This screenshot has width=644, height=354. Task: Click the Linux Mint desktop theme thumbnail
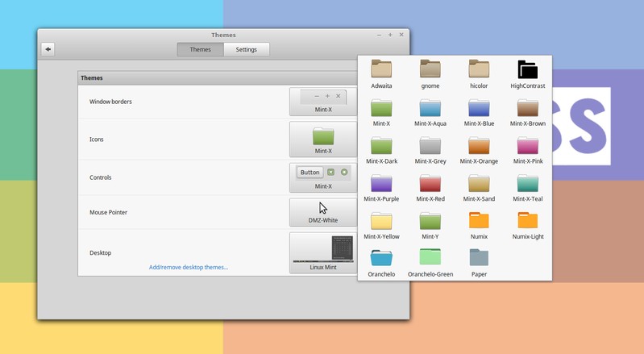pos(323,252)
